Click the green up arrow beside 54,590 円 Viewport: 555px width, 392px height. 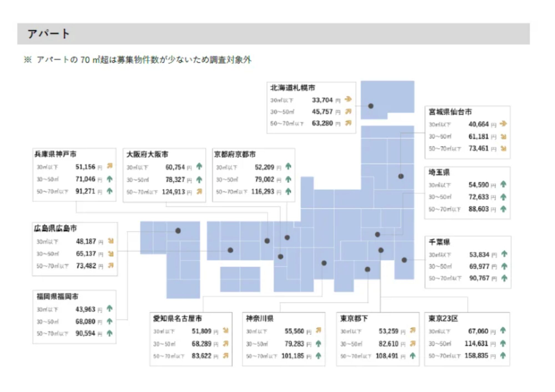pyautogui.click(x=503, y=184)
